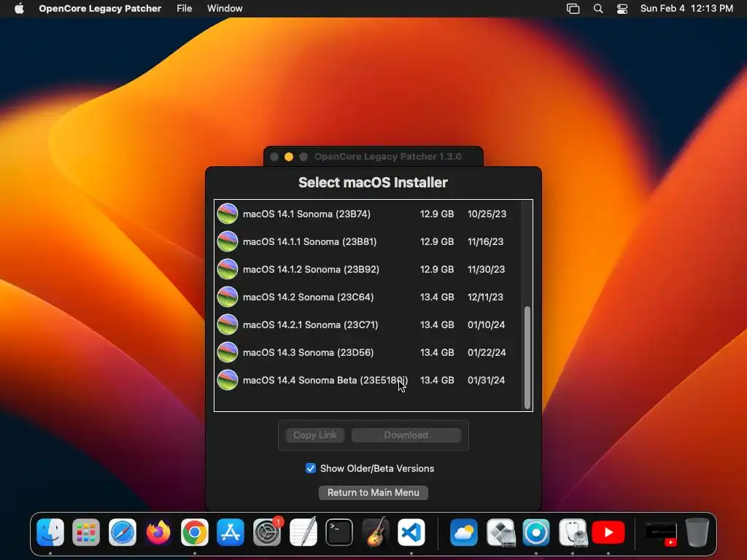Open TextEdit from the Dock
The width and height of the screenshot is (747, 560).
click(x=303, y=532)
